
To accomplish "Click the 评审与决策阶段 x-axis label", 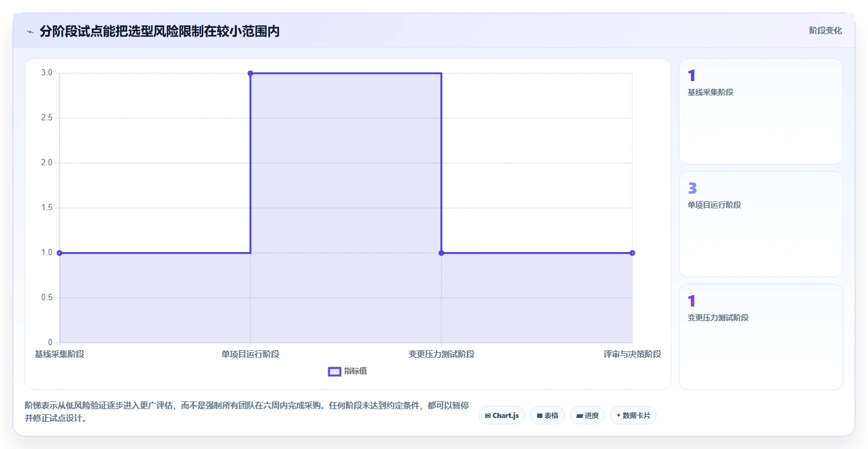I will click(632, 354).
